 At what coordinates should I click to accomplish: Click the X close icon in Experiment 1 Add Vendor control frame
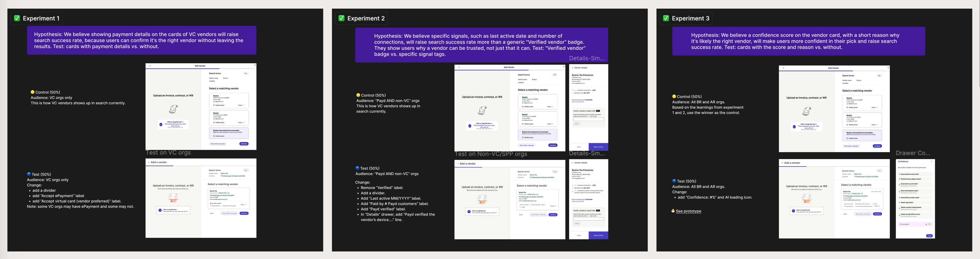pyautogui.click(x=150, y=65)
